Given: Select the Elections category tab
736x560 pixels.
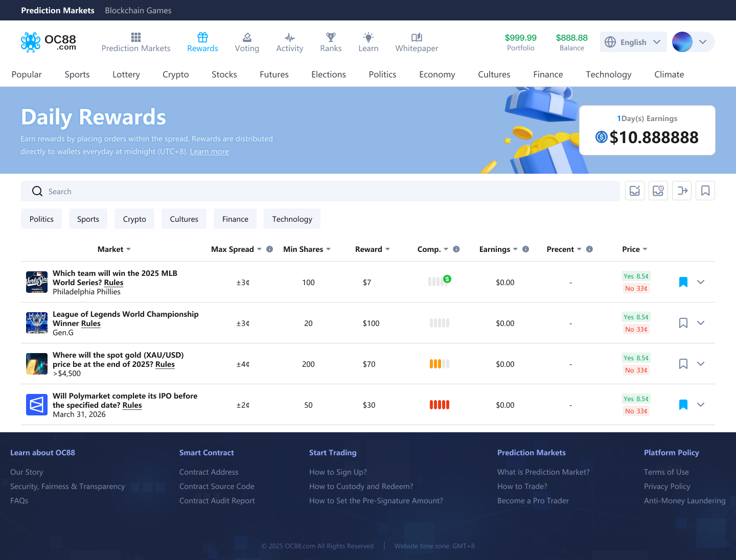Looking at the screenshot, I should [x=329, y=75].
